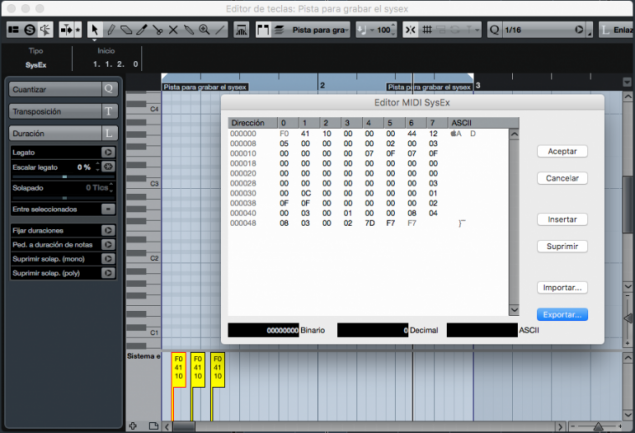This screenshot has width=635, height=433.
Task: Toggle the Entre seleccionados switch
Action: (108, 209)
